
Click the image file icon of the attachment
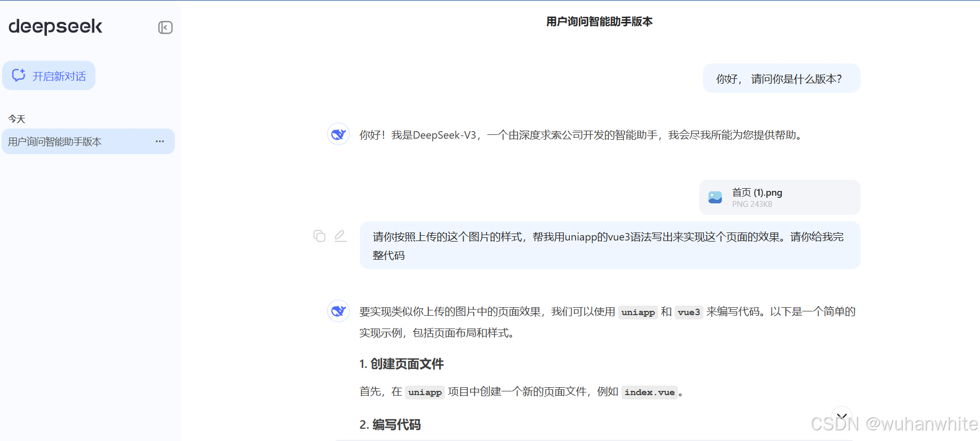tap(715, 197)
